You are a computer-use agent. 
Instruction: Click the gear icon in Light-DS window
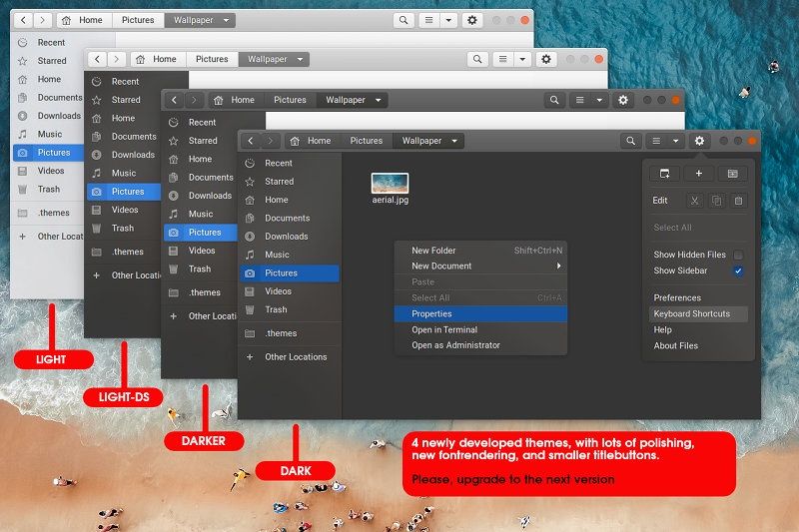(545, 59)
